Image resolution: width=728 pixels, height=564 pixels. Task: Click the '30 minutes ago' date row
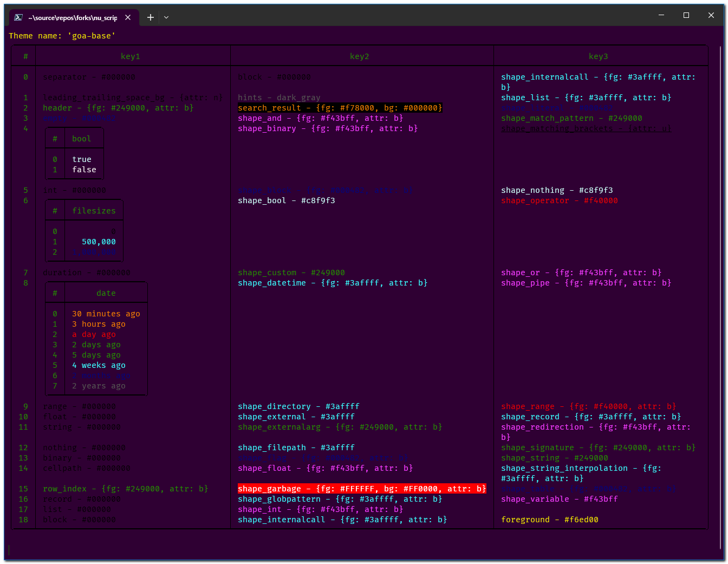pyautogui.click(x=106, y=314)
